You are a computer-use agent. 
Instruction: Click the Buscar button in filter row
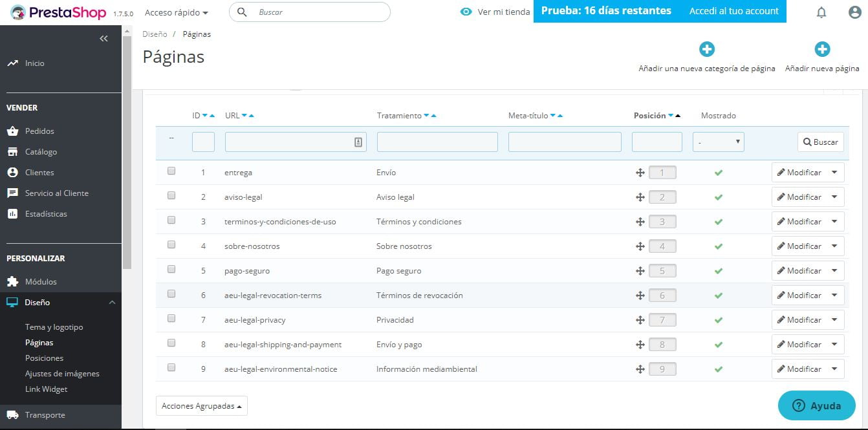pos(820,141)
